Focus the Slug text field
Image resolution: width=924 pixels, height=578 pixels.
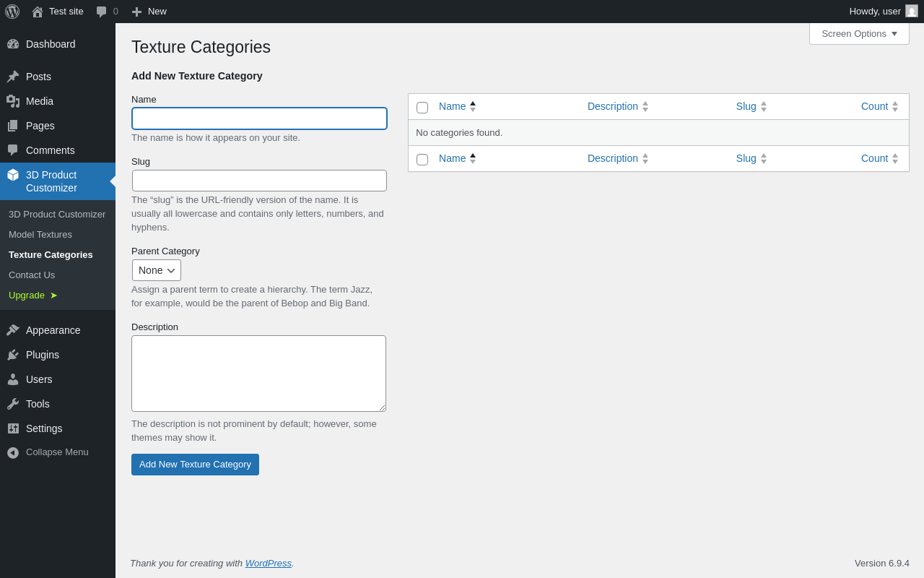point(259,181)
